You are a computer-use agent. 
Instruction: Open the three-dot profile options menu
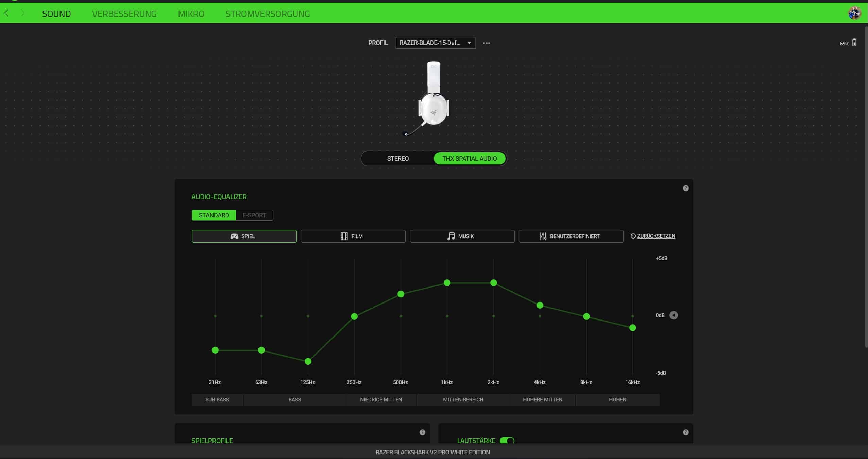pyautogui.click(x=486, y=43)
